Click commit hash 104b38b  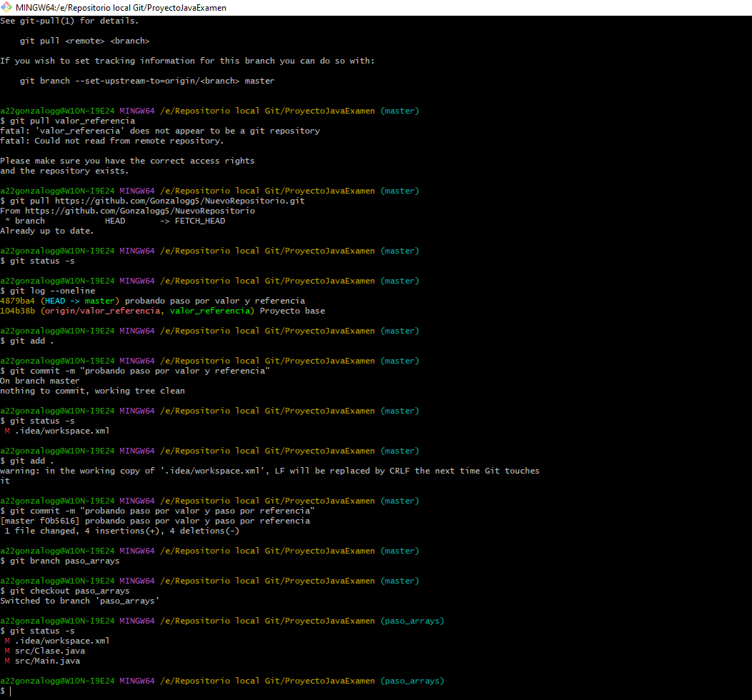[17, 311]
